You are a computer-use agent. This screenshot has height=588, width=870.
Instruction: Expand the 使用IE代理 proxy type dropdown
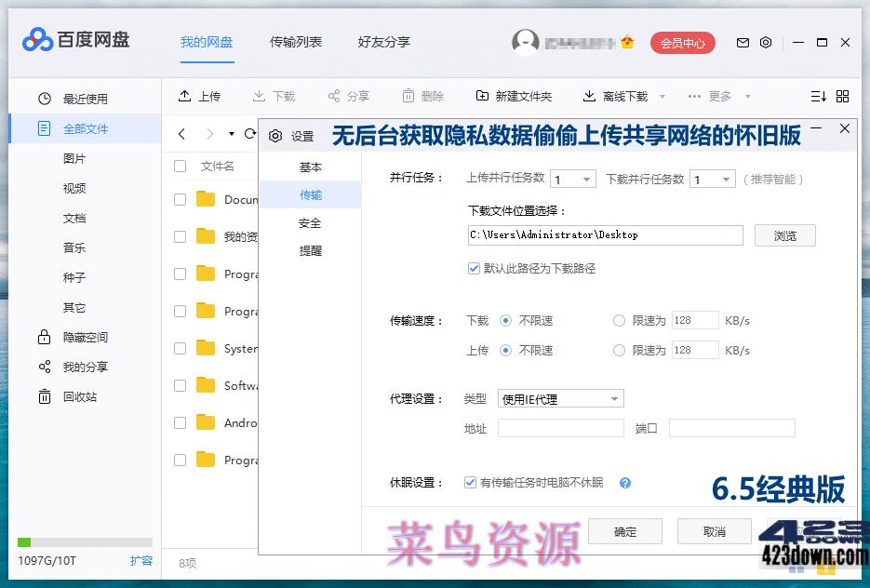[616, 398]
